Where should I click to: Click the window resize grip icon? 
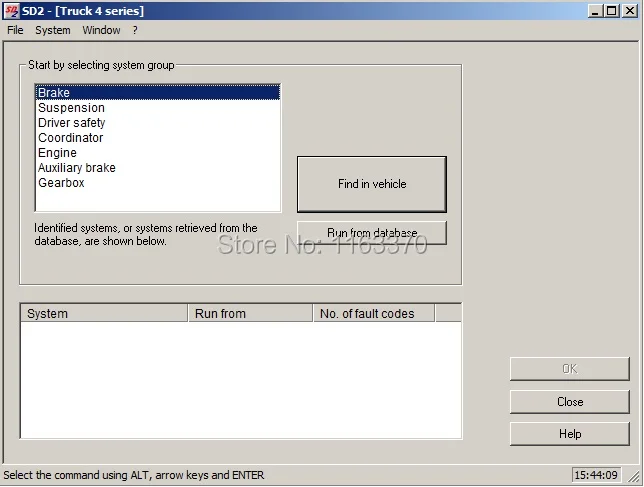(635, 476)
